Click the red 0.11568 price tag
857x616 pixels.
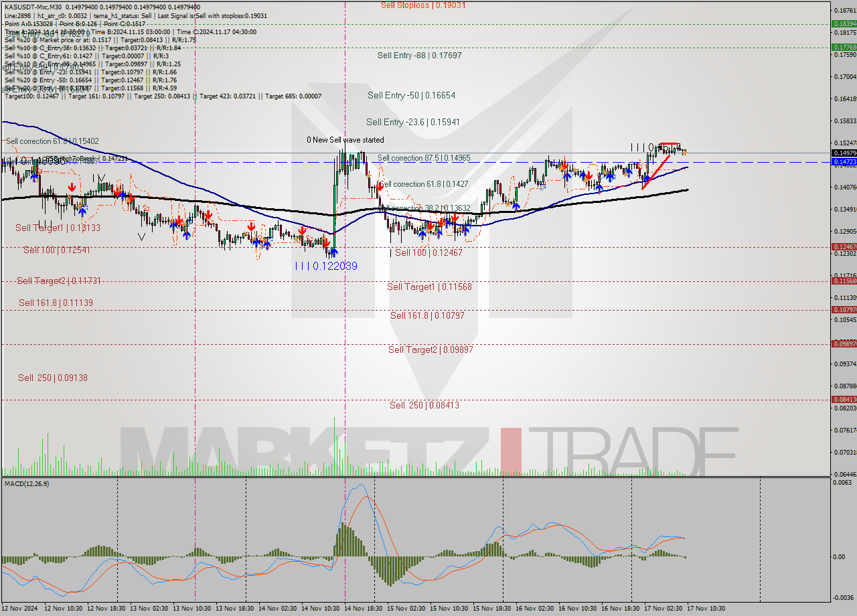844,281
